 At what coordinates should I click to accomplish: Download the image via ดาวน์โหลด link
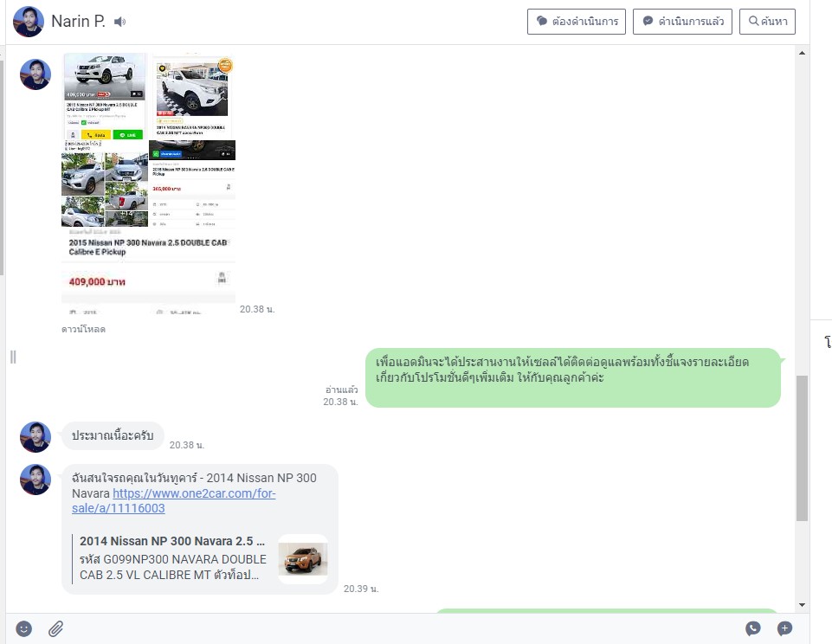tap(83, 330)
